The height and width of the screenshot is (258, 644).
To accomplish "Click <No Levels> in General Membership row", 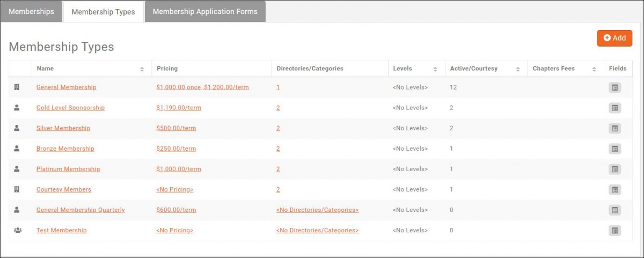I will (410, 87).
